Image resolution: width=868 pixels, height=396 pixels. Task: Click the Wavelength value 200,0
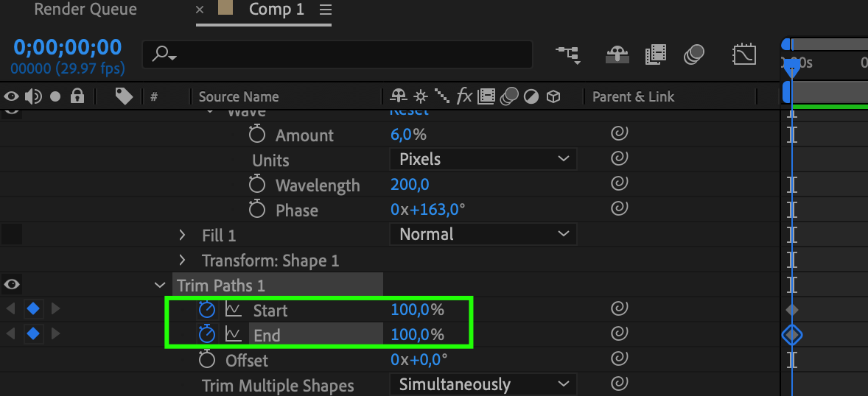click(410, 185)
